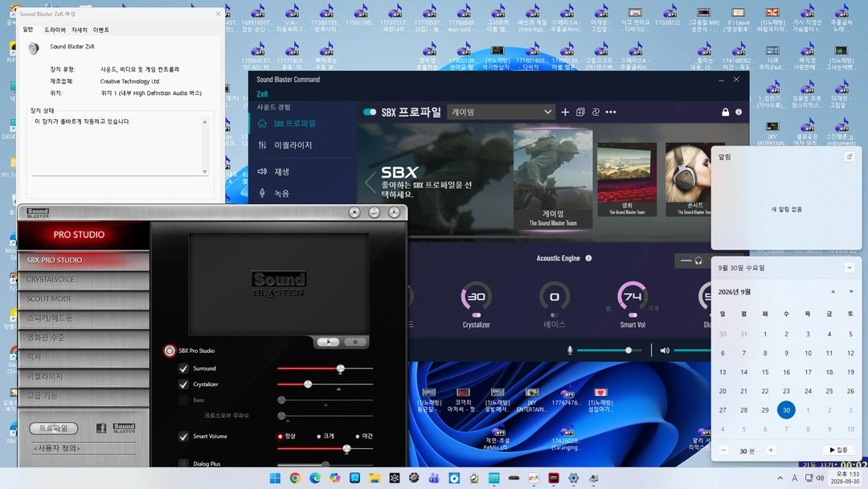
Task: Open the CRYSTALVOICE section in Pro Studio
Action: 84,280
